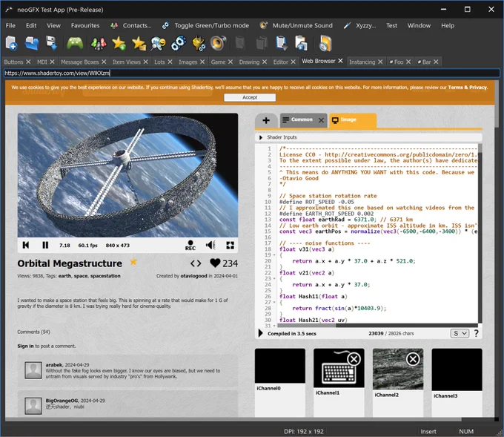Click the star with folder icon

pos(139,44)
